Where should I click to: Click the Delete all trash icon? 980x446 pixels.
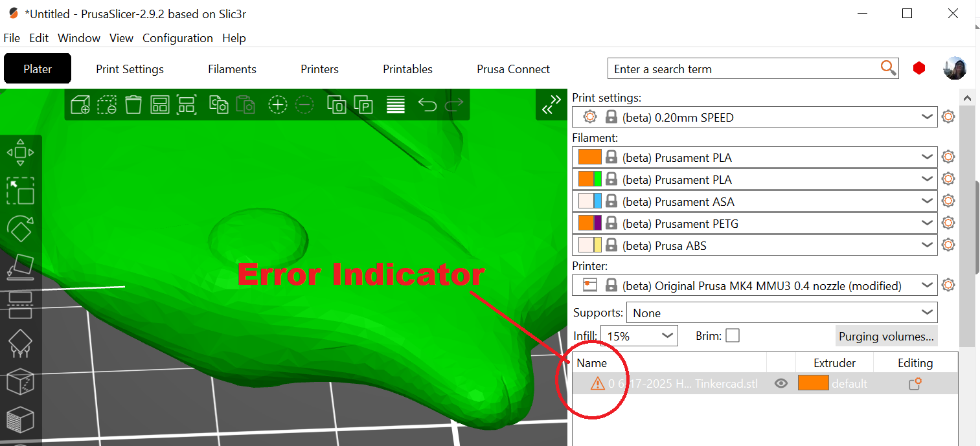pyautogui.click(x=133, y=105)
